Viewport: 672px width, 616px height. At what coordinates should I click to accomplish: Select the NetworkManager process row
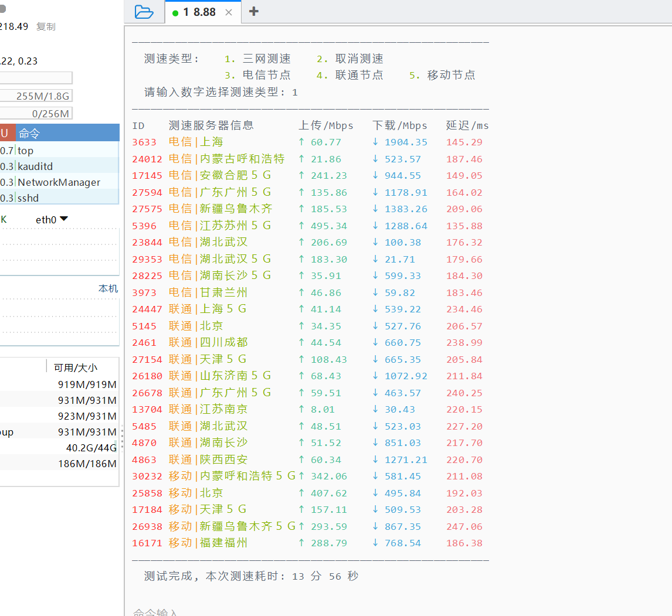[x=59, y=182]
